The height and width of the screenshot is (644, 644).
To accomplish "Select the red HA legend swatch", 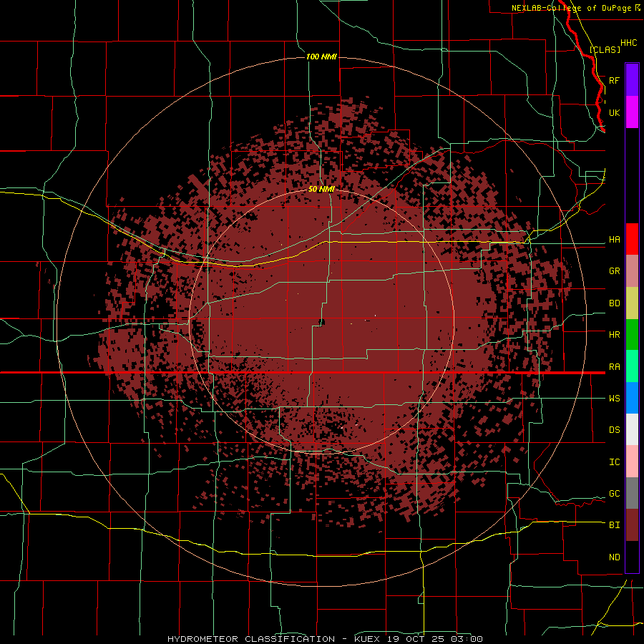I will point(632,239).
